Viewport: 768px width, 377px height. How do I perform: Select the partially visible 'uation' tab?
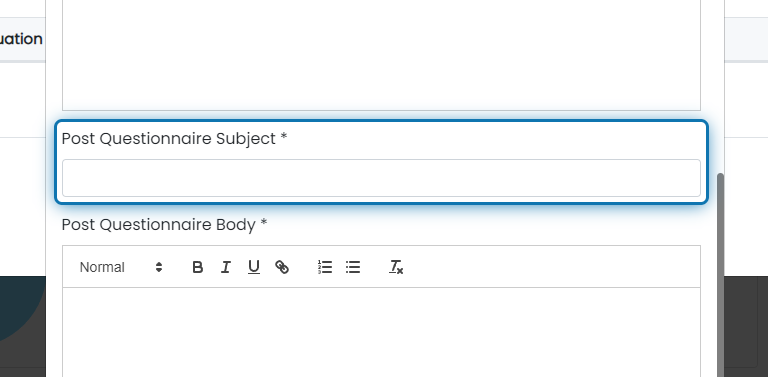pos(21,39)
